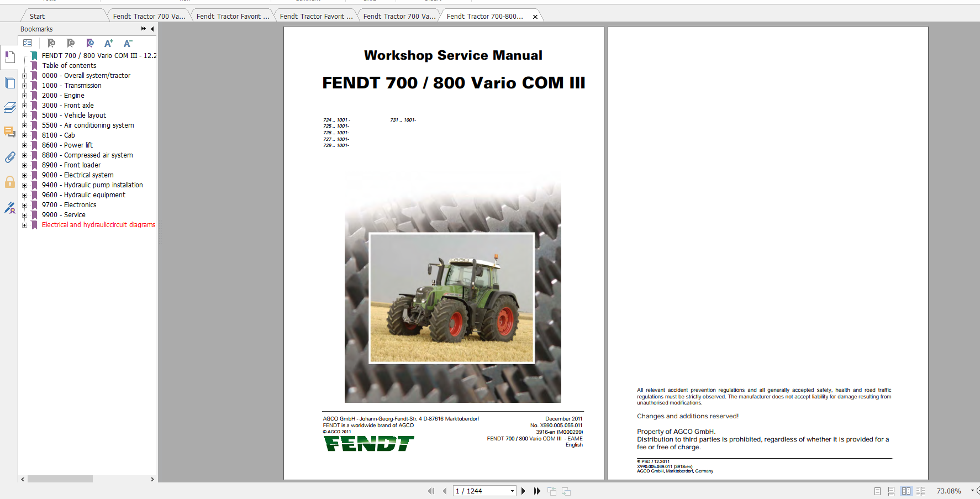
Task: Add new bookmark icon
Action: pyautogui.click(x=71, y=43)
